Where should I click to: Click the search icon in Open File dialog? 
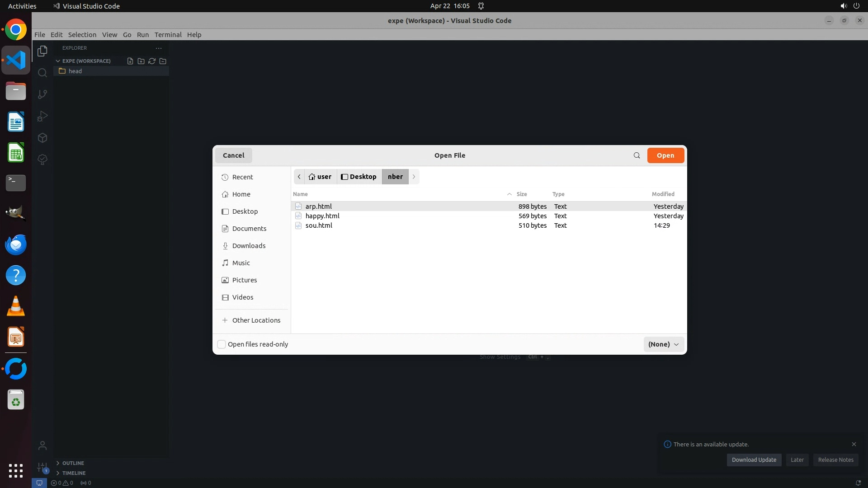[x=637, y=155]
